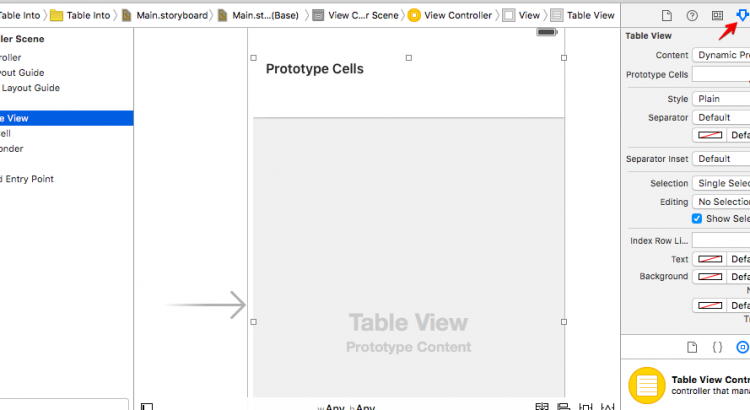The height and width of the screenshot is (410, 750).
Task: Click the Background color swatch
Action: click(x=709, y=276)
